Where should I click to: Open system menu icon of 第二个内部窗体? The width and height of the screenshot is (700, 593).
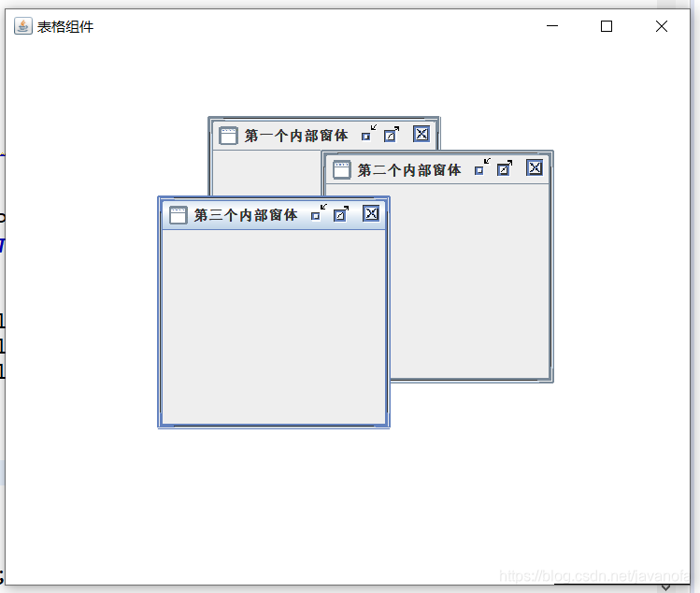click(x=341, y=169)
